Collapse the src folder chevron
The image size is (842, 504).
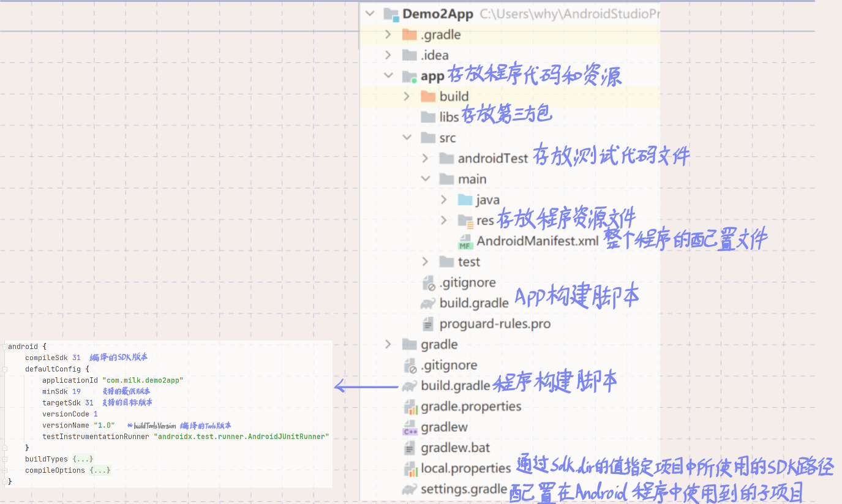[x=407, y=138]
